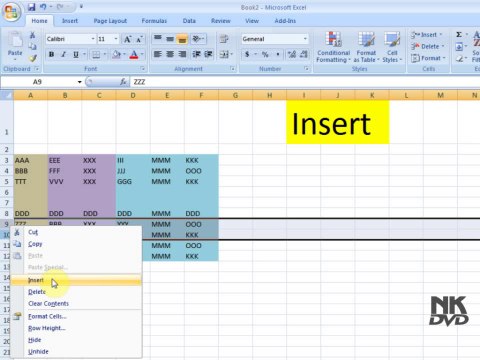Screen dimensions: 480x360
Task: Open the Review tab
Action: pyautogui.click(x=221, y=21)
